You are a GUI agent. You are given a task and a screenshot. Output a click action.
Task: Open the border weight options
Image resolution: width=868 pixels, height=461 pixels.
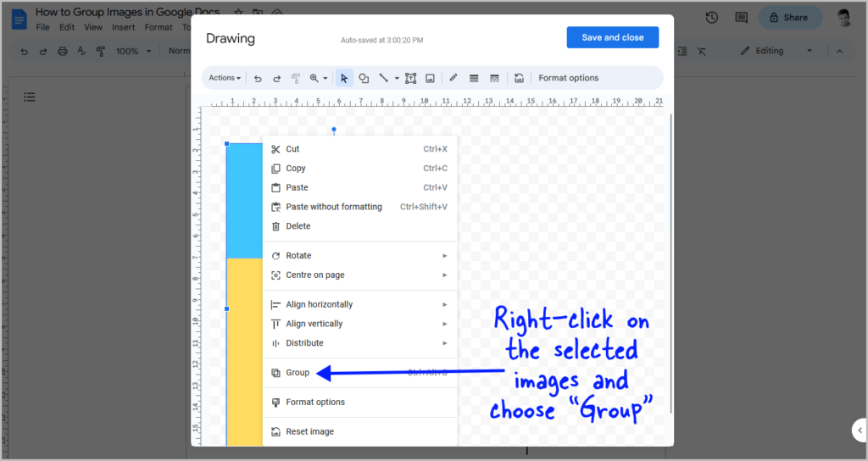coord(474,78)
